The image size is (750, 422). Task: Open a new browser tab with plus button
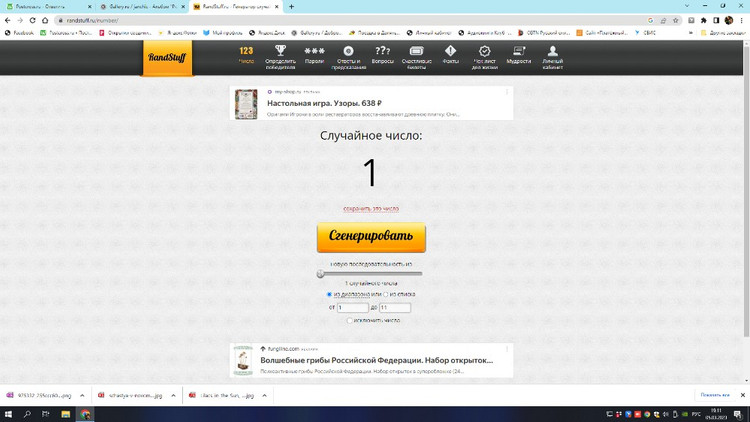pyautogui.click(x=291, y=7)
